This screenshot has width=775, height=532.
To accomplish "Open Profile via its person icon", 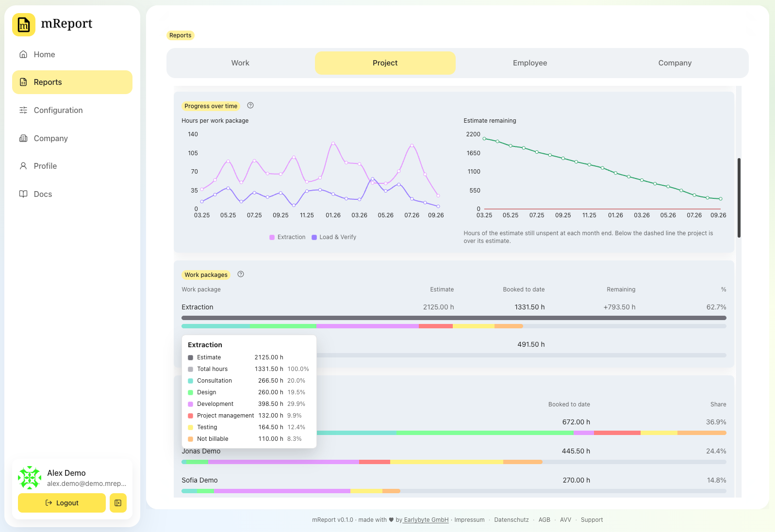I will coord(23,166).
